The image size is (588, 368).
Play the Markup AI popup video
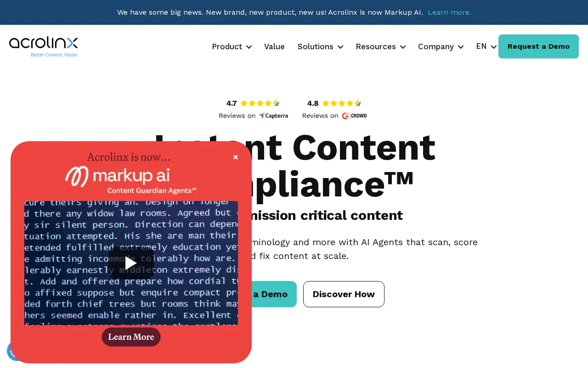pyautogui.click(x=131, y=263)
